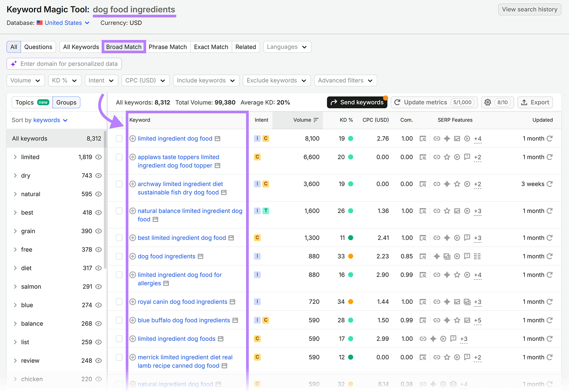
Task: Select Exact Match tab
Action: (211, 47)
